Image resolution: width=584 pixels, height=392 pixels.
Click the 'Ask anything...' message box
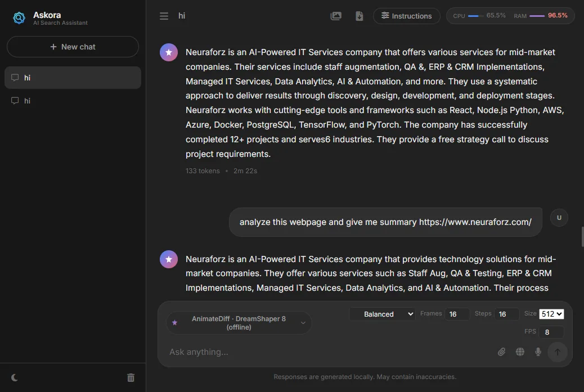330,352
